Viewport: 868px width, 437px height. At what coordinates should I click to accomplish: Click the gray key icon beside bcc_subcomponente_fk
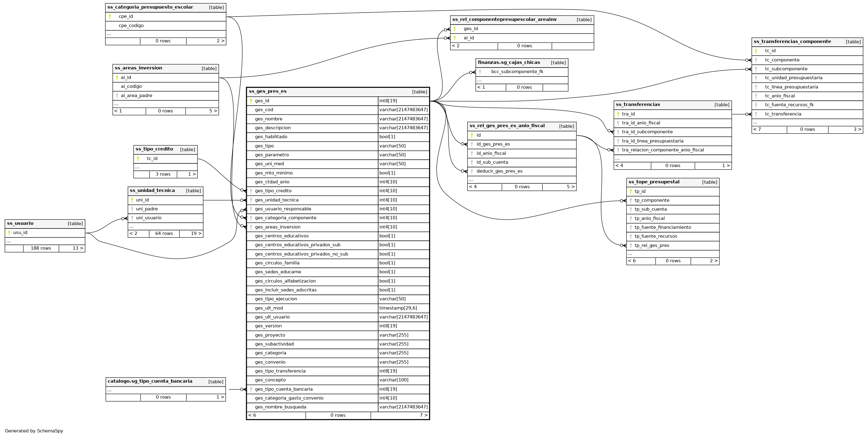480,72
